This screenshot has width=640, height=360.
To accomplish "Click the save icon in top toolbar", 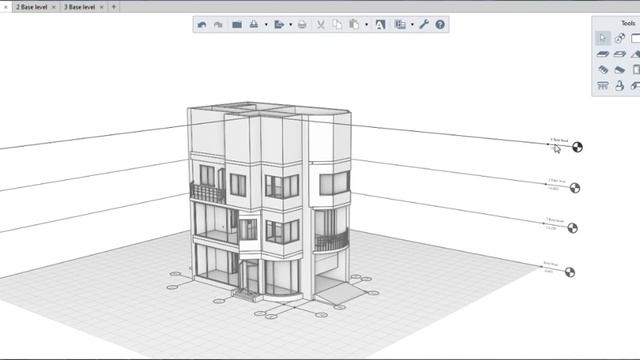I will pyautogui.click(x=254, y=24).
